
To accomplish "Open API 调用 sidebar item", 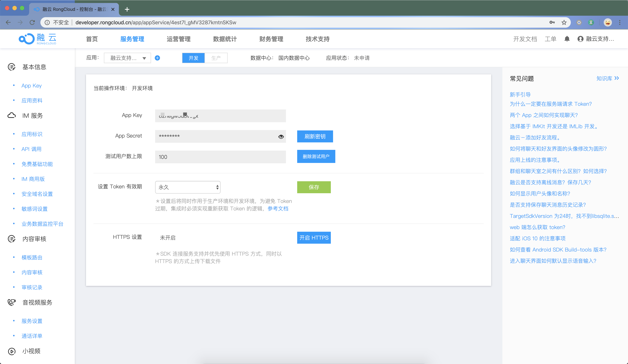I will [31, 149].
